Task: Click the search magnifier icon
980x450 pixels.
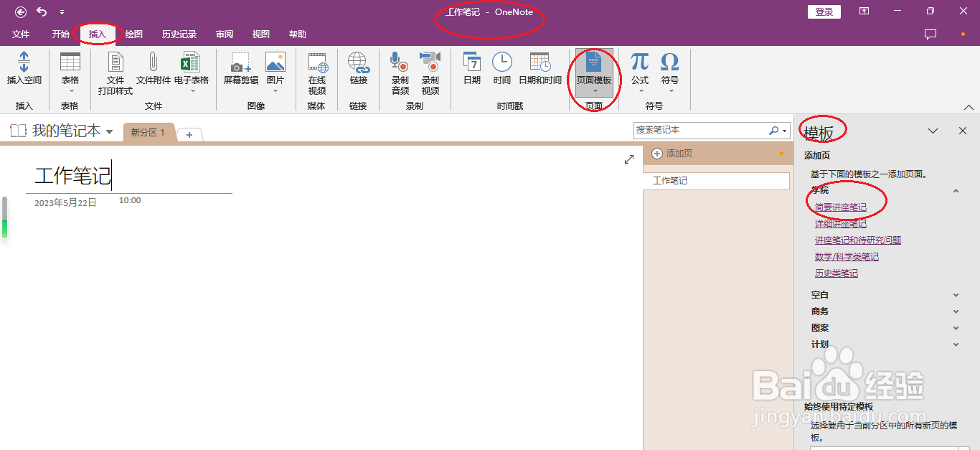Action: point(773,131)
